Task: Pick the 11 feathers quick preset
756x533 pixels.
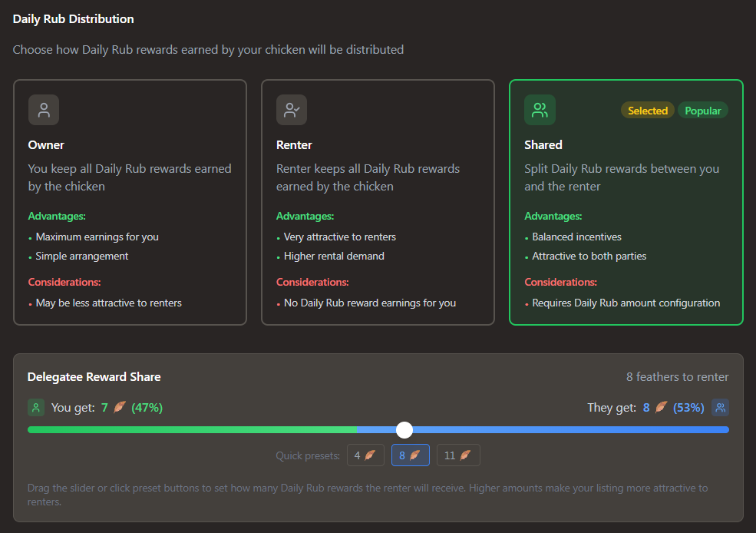Action: point(457,455)
